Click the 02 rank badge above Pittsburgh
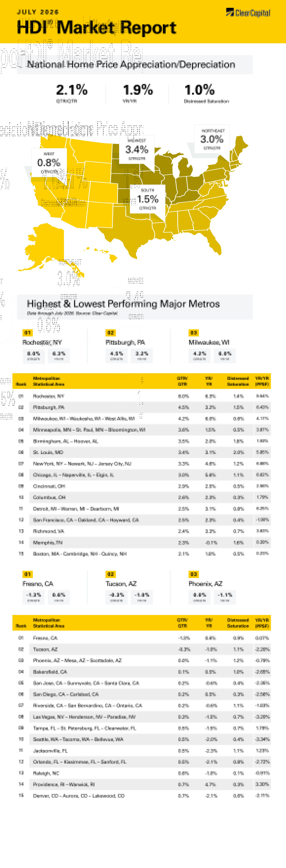Viewport: 286px width, 868px height. (110, 333)
